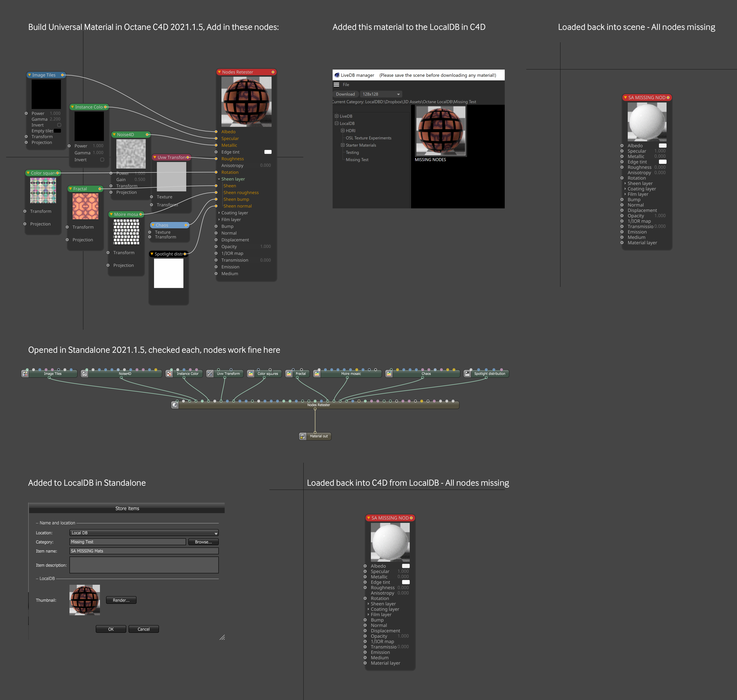
Task: Click the Image Tiles standalone node icon
Action: click(x=25, y=374)
